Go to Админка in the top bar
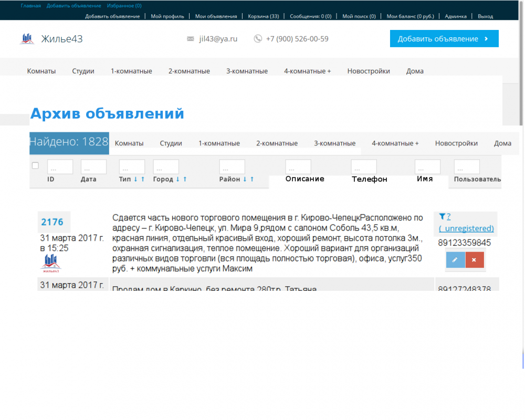 tap(455, 16)
